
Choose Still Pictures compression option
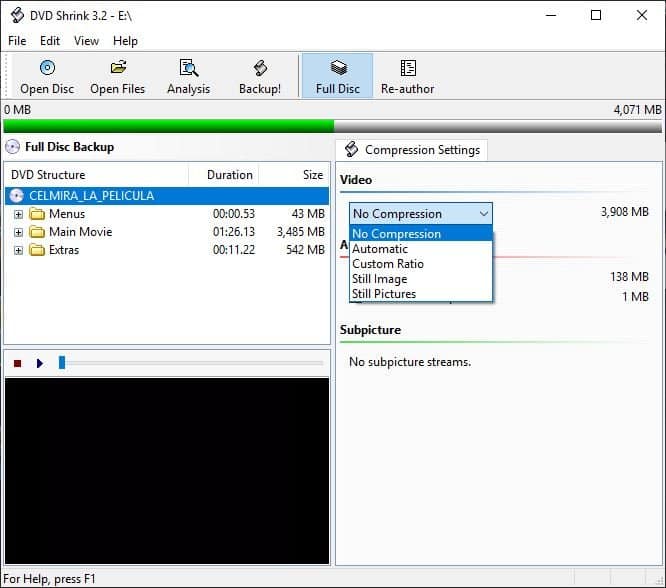coord(420,294)
